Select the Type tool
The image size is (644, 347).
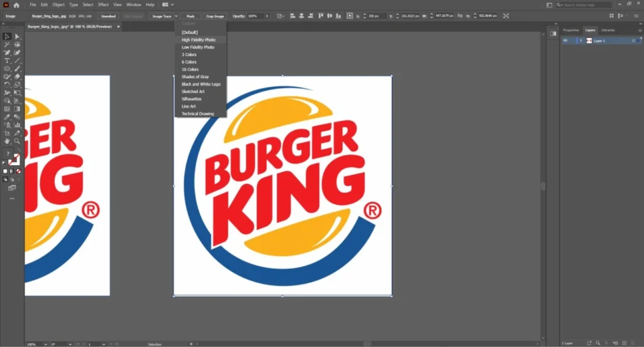pyautogui.click(x=7, y=60)
